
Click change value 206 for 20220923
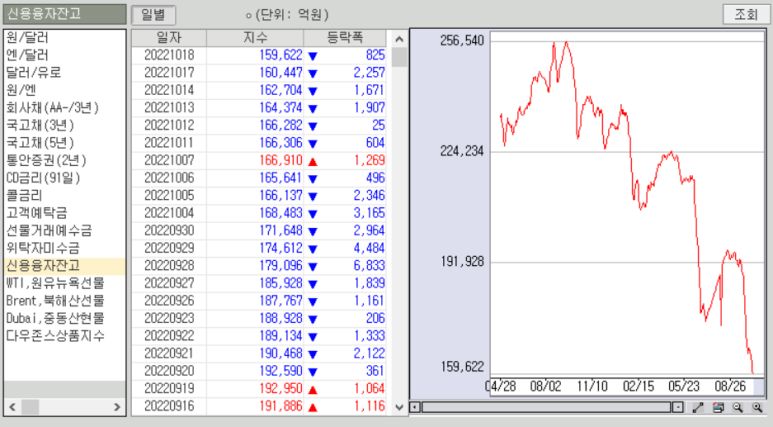(376, 319)
